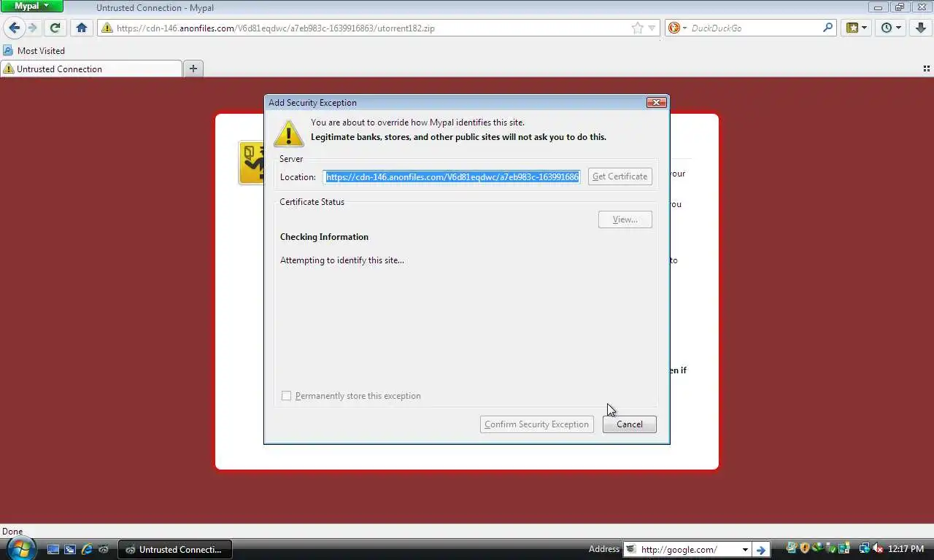Open the DuckDuckGo search engine selector
This screenshot has height=560, width=934.
coord(678,28)
